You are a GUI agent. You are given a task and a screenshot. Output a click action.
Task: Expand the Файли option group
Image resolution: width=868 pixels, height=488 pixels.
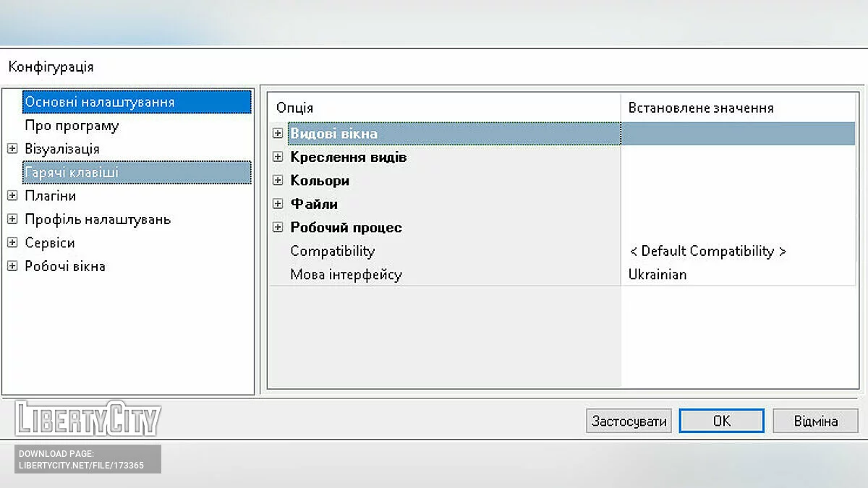click(x=278, y=203)
